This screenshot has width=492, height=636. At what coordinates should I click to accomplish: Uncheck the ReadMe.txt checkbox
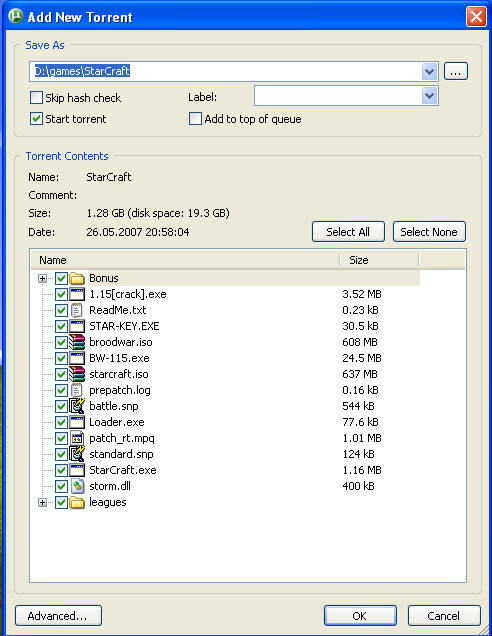(61, 310)
